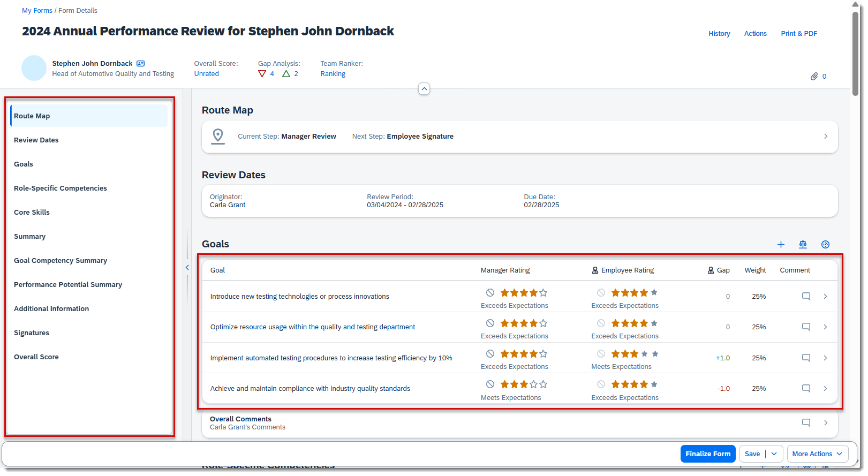Open comment icon for Overall Comments row
The width and height of the screenshot is (868, 476).
[806, 423]
